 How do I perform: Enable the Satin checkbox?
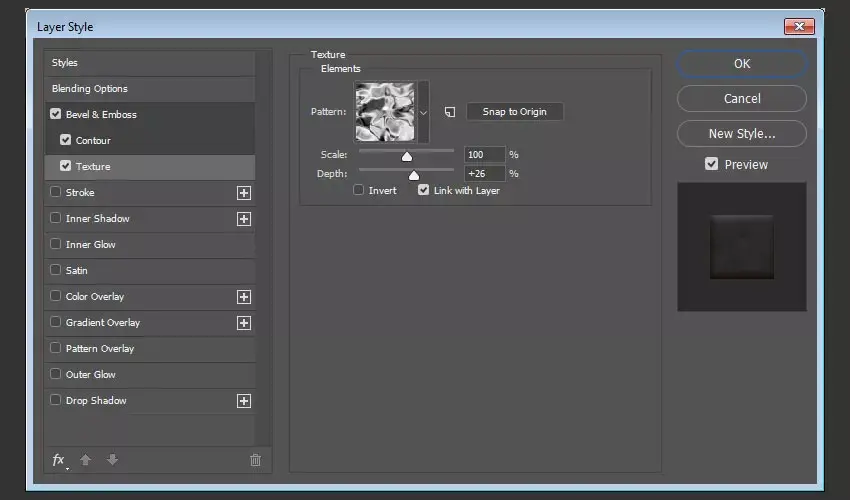(55, 270)
